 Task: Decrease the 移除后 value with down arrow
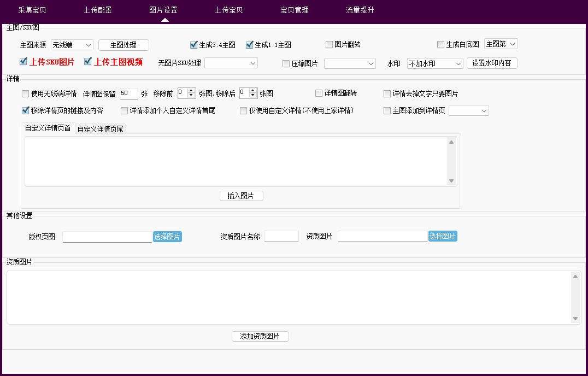click(x=253, y=95)
